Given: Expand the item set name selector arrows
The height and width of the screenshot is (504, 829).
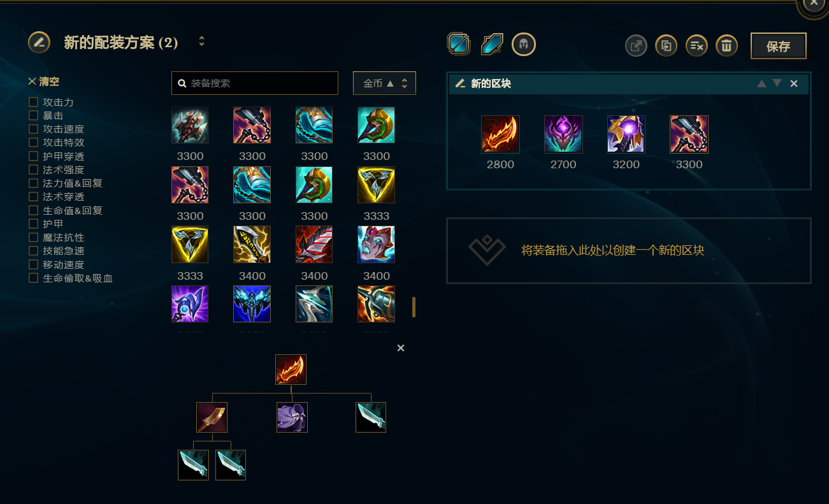Looking at the screenshot, I should 201,41.
